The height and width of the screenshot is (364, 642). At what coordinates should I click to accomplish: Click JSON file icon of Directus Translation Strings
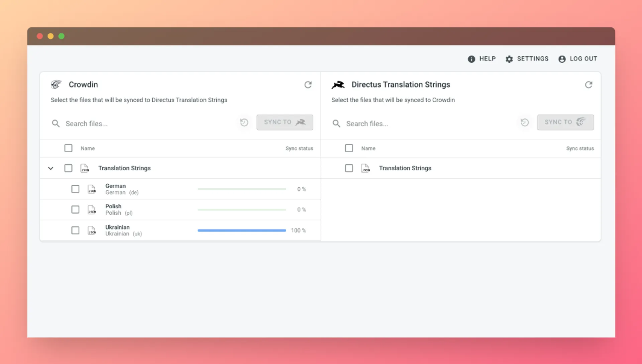pos(365,168)
